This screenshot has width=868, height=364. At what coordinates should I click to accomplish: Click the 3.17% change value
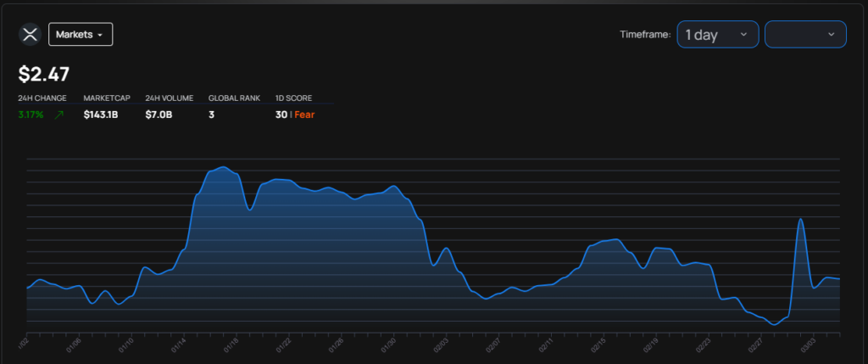tap(31, 115)
